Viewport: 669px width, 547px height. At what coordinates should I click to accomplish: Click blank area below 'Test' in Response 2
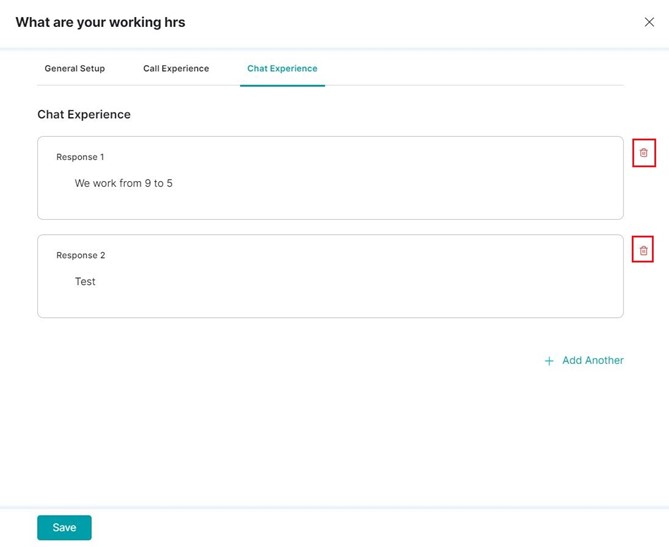330,303
